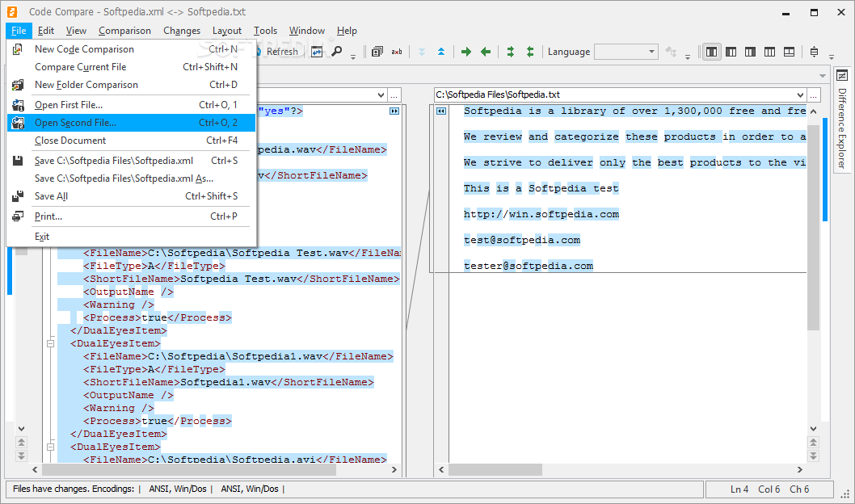This screenshot has width=855, height=504.
Task: Select the first side-by-side layout icon
Action: [712, 52]
